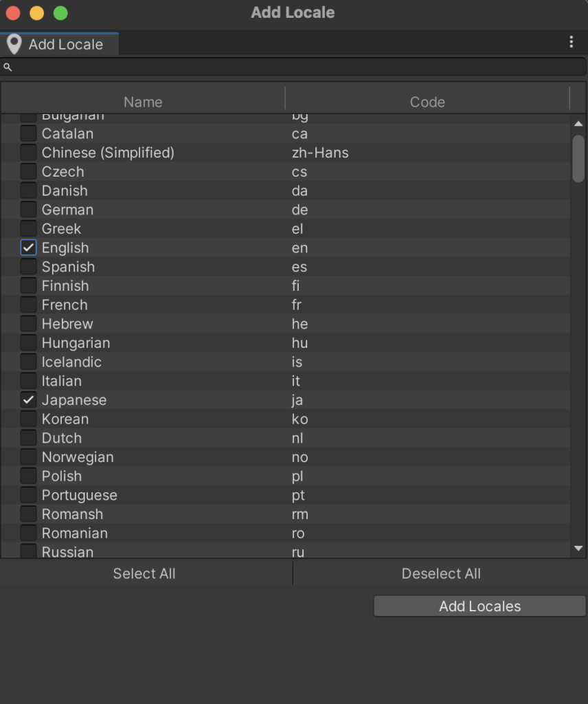
Task: Enable the German locale checkbox
Action: 28,210
